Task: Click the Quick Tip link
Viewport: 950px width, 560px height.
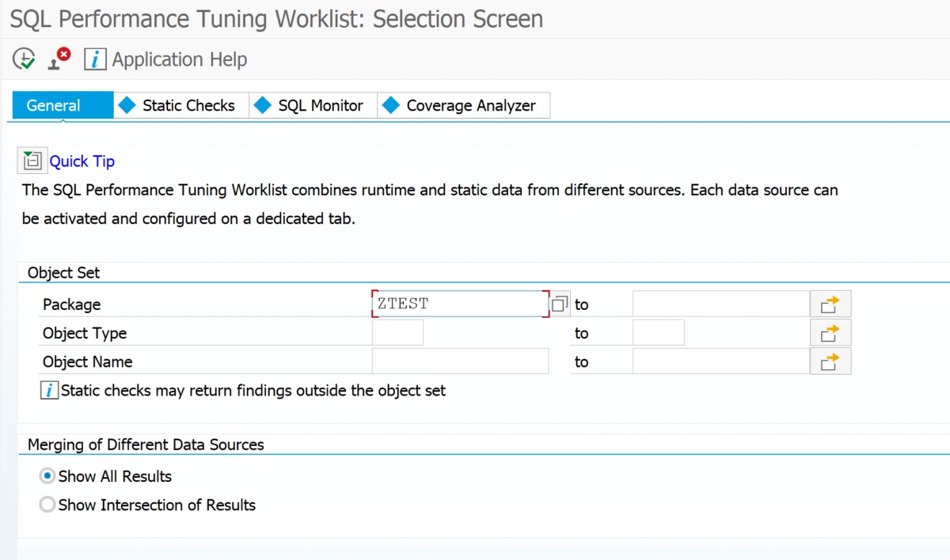Action: tap(82, 161)
